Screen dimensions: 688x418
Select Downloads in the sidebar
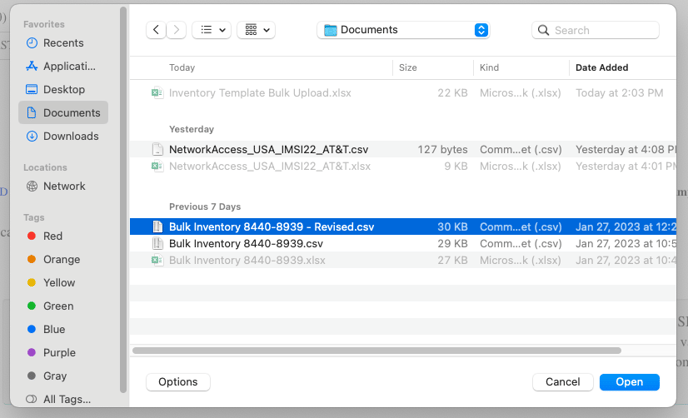click(70, 136)
